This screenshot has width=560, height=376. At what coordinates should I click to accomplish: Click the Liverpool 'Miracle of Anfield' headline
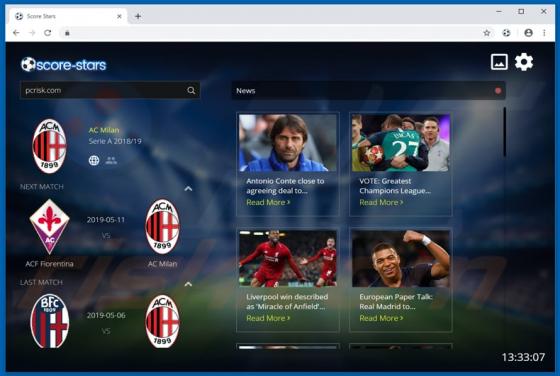pyautogui.click(x=287, y=302)
